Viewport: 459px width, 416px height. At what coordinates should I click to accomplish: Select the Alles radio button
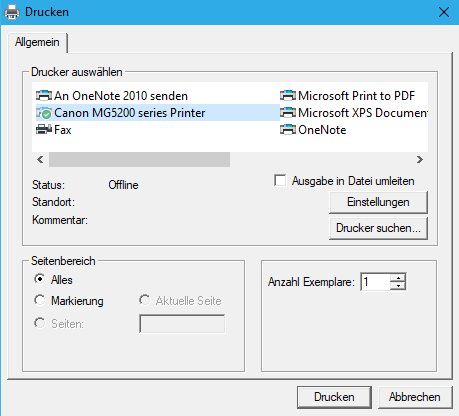(x=40, y=279)
